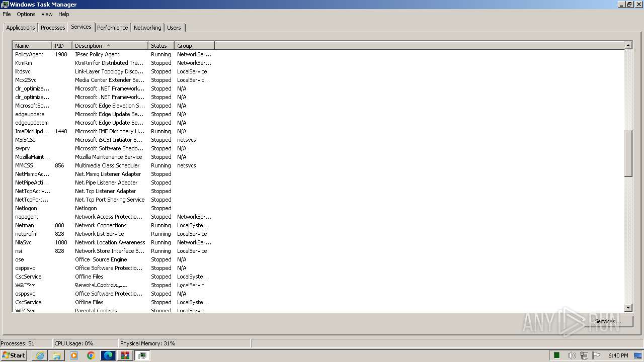Select the KtmRm service row
This screenshot has width=644, height=362.
click(x=113, y=63)
